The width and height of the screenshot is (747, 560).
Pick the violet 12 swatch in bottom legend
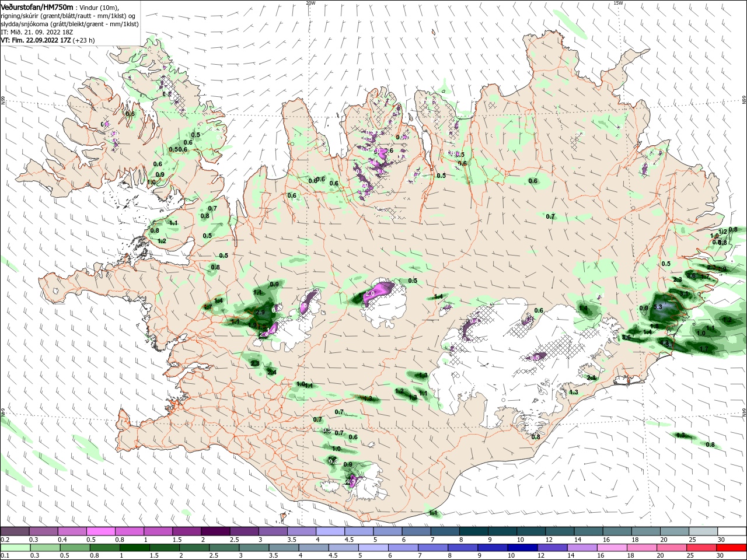552,547
